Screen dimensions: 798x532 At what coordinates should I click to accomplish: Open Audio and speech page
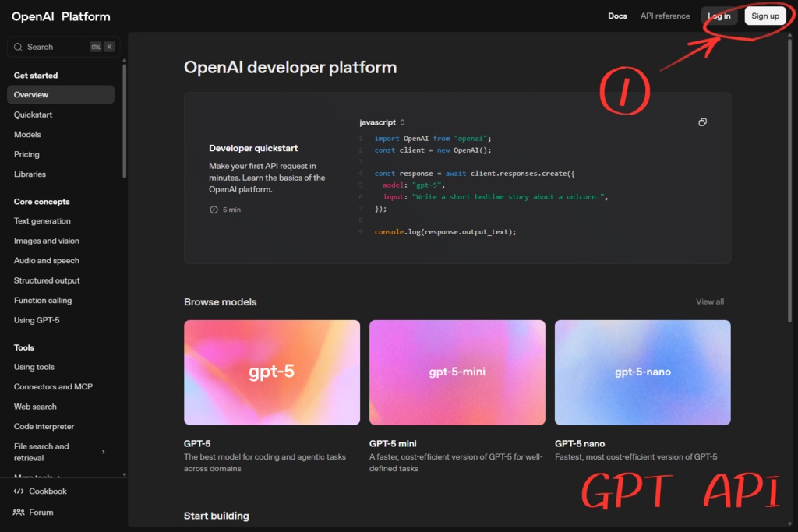46,260
